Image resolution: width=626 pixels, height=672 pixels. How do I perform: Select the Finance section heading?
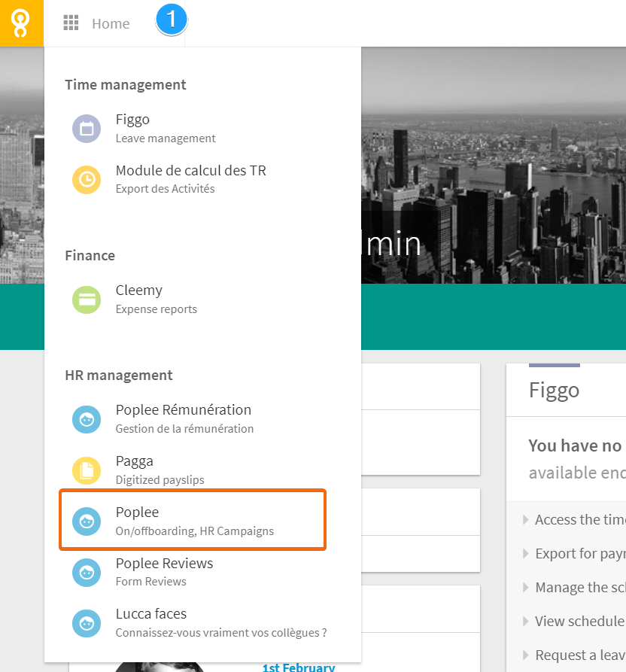pos(90,256)
